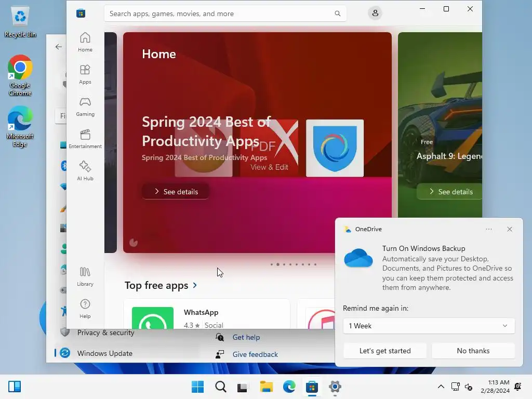Click the back arrow in Settings window
The height and width of the screenshot is (399, 532).
point(59,47)
